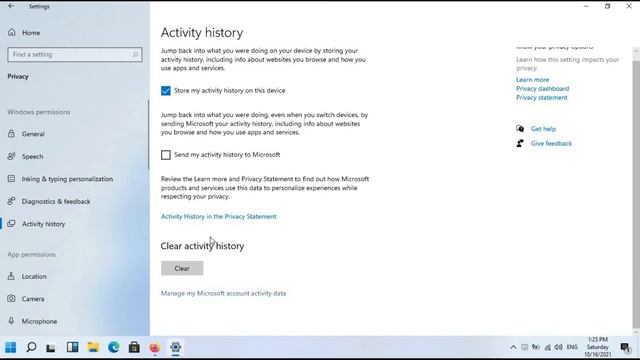Open the clock and date flyout
This screenshot has height=360, width=640.
pyautogui.click(x=598, y=347)
